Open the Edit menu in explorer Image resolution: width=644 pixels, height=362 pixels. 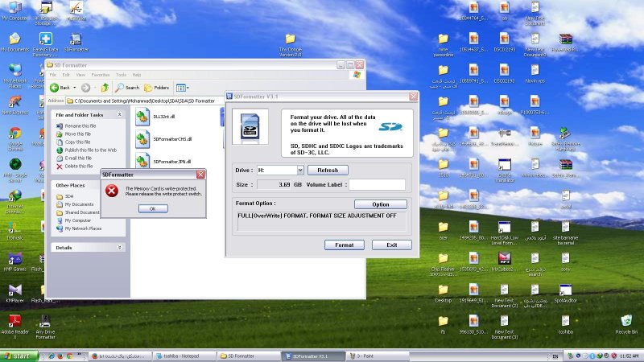click(66, 75)
